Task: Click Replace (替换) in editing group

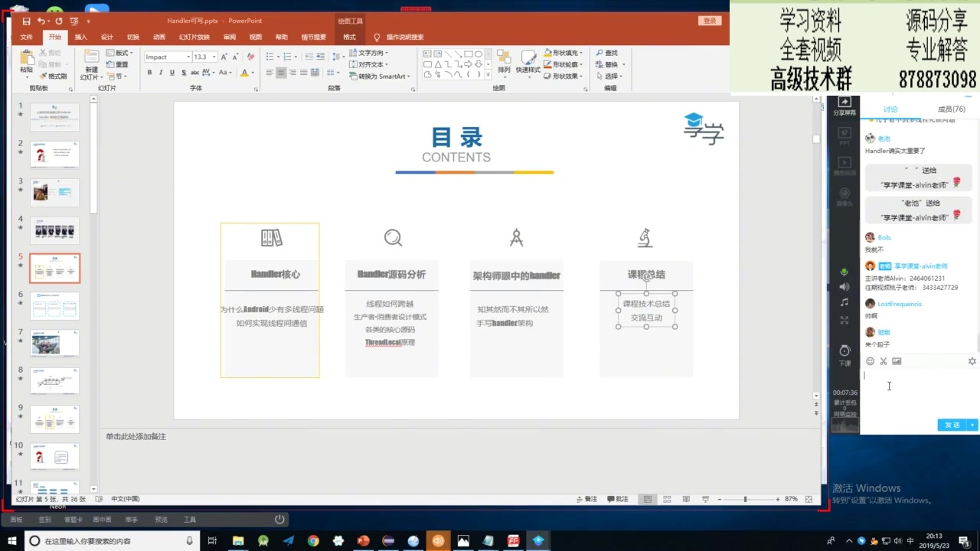Action: click(x=606, y=65)
